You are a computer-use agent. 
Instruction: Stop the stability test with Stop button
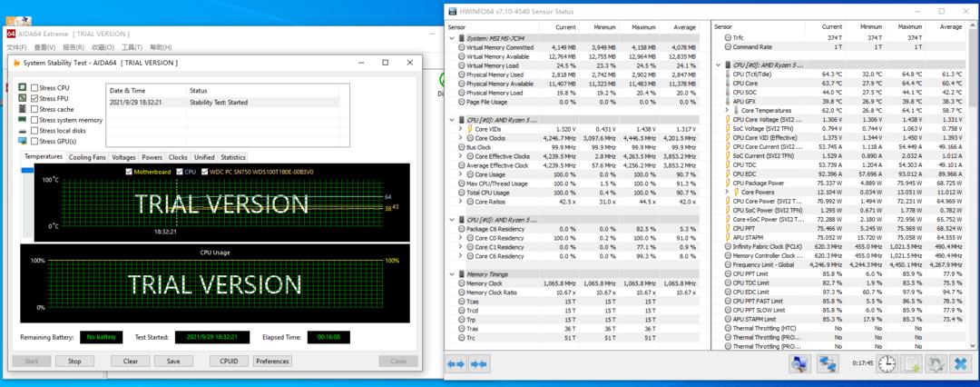[x=75, y=362]
